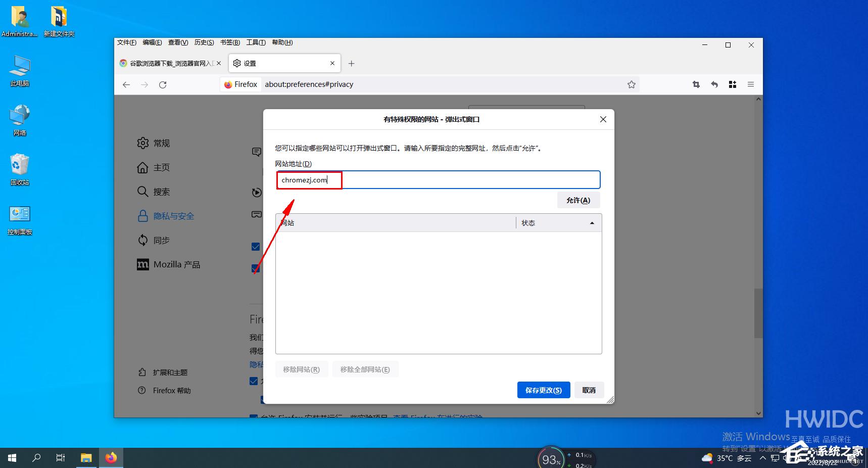Select 控制面板 desktop icon

tap(20, 219)
